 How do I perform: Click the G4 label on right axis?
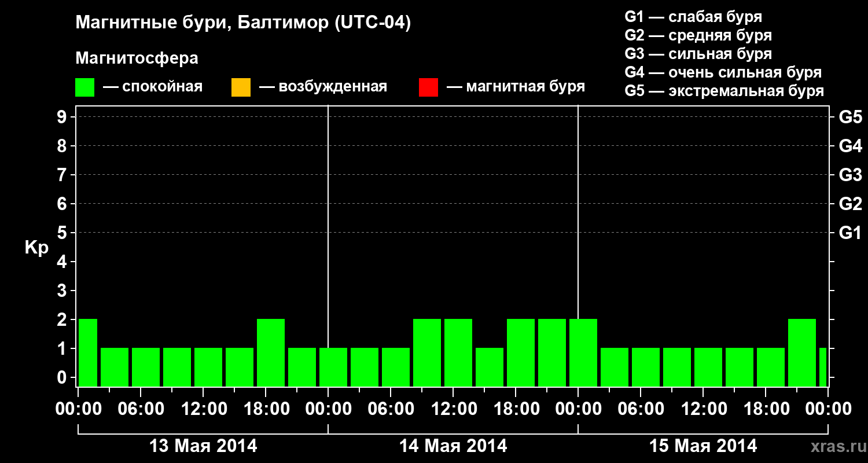[x=851, y=146]
